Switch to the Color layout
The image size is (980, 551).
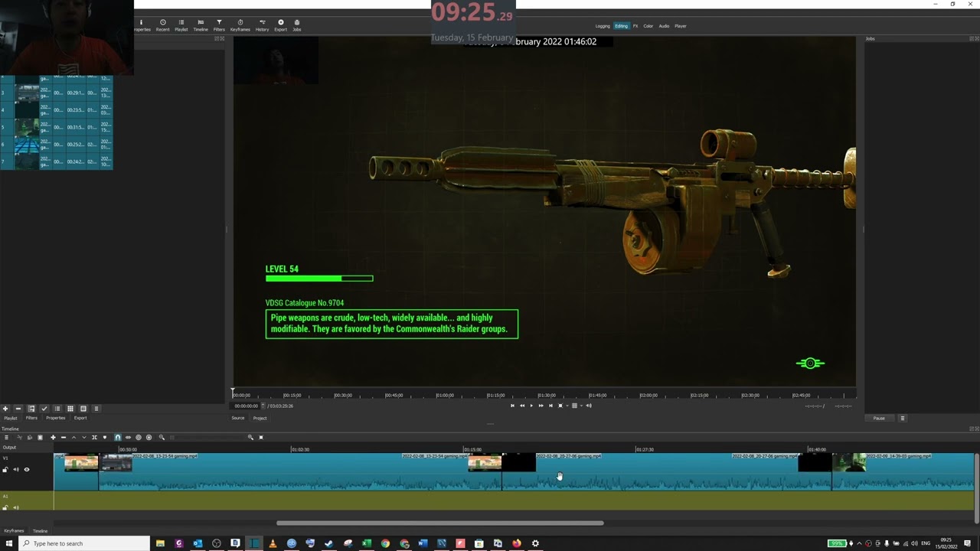pyautogui.click(x=648, y=26)
